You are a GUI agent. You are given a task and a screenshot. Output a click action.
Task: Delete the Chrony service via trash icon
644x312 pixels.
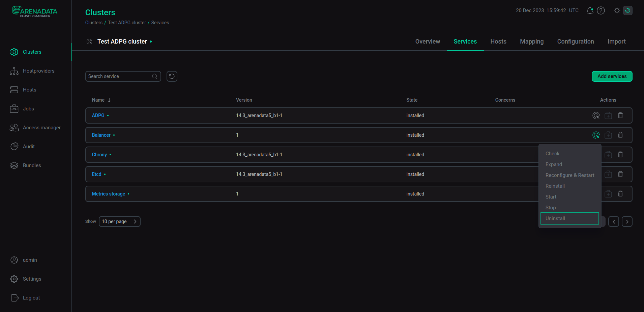click(x=620, y=155)
